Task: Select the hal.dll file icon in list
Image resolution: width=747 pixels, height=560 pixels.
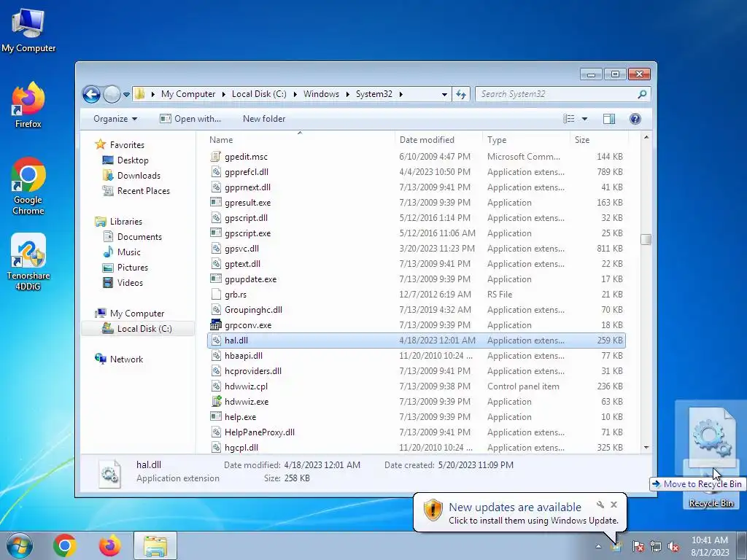Action: (216, 340)
